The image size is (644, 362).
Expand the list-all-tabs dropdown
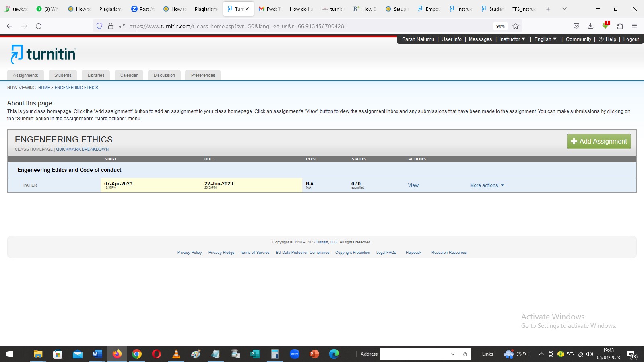(564, 9)
